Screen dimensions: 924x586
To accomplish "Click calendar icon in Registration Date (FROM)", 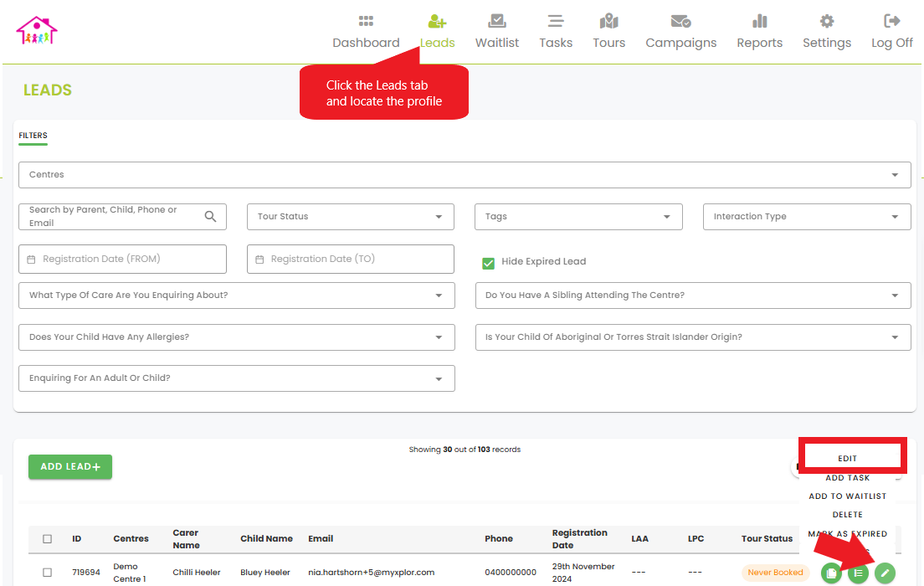I will click(31, 260).
